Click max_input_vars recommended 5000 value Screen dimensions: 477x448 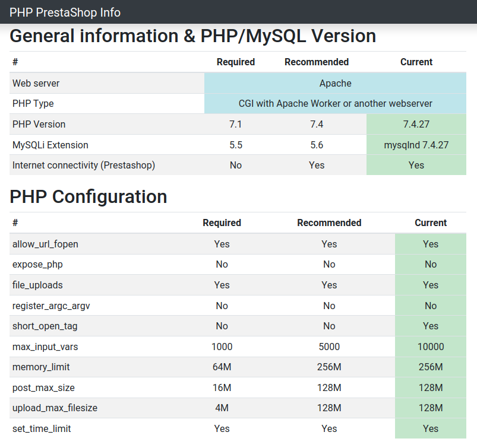pos(329,347)
